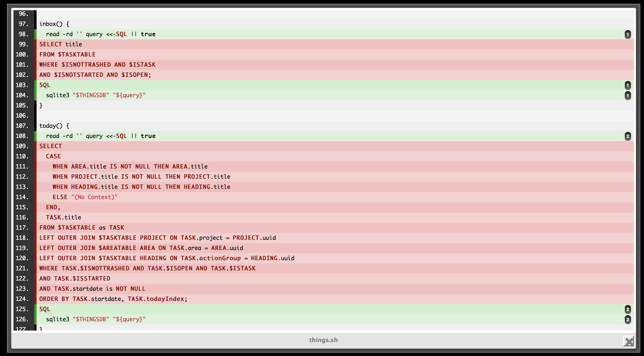The height and width of the screenshot is (356, 644).
Task: Click the comment badge on line 98
Action: pyautogui.click(x=628, y=34)
